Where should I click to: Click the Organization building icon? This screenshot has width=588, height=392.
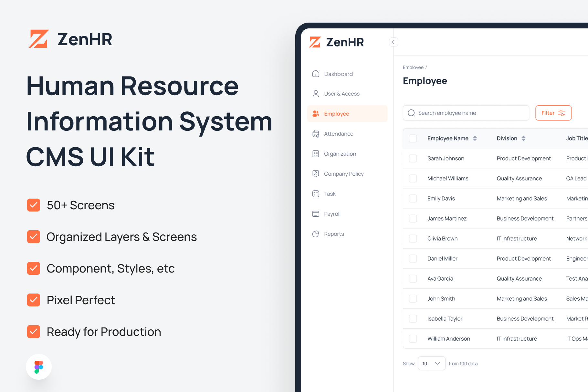coord(316,154)
